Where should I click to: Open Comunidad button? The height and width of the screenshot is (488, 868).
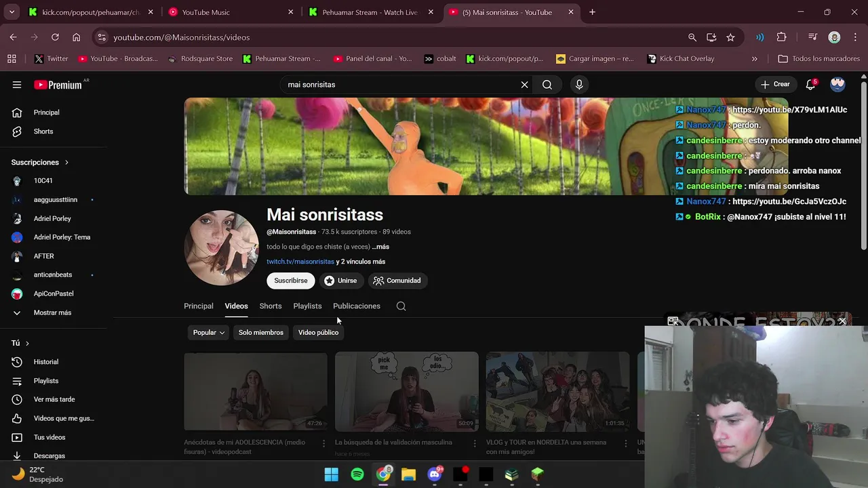397,281
